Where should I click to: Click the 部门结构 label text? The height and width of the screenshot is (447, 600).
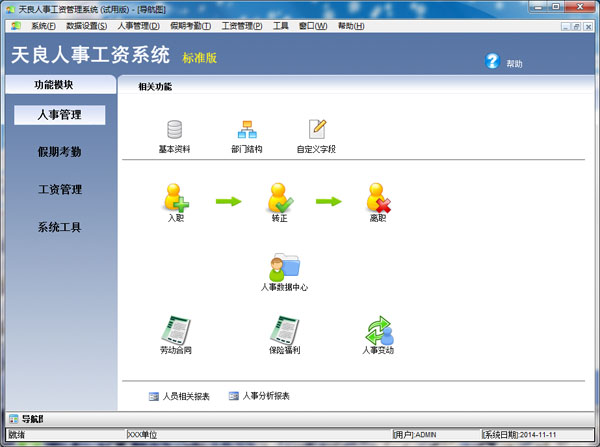247,149
